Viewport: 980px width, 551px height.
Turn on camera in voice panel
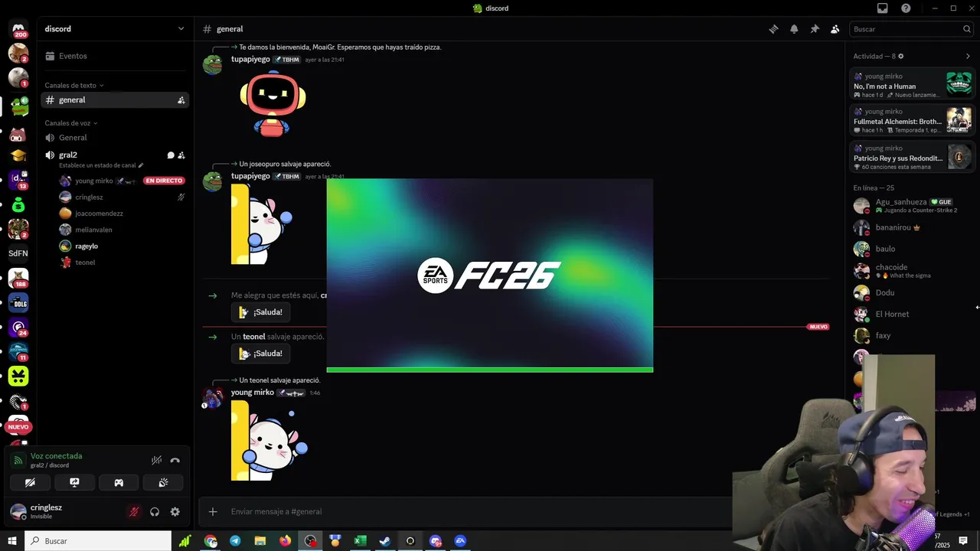(x=30, y=483)
